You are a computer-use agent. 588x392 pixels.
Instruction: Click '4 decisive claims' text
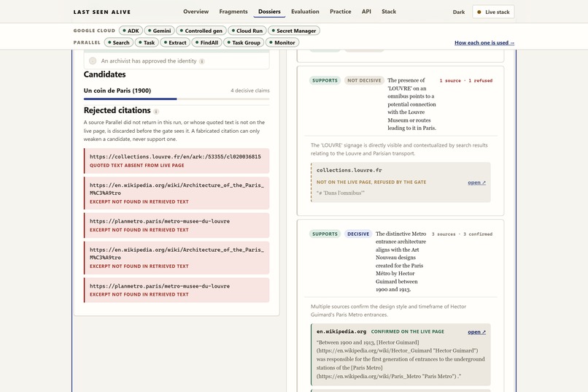250,91
